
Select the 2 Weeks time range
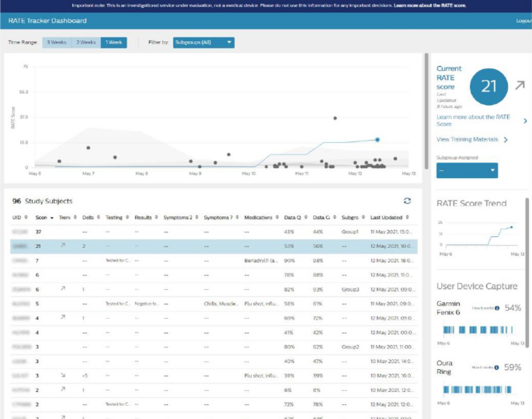(85, 42)
